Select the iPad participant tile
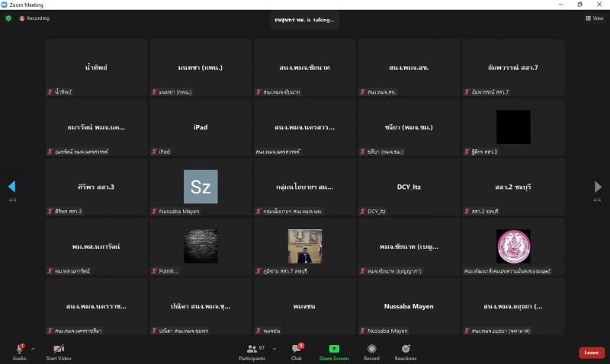610x364 pixels. pyautogui.click(x=201, y=127)
